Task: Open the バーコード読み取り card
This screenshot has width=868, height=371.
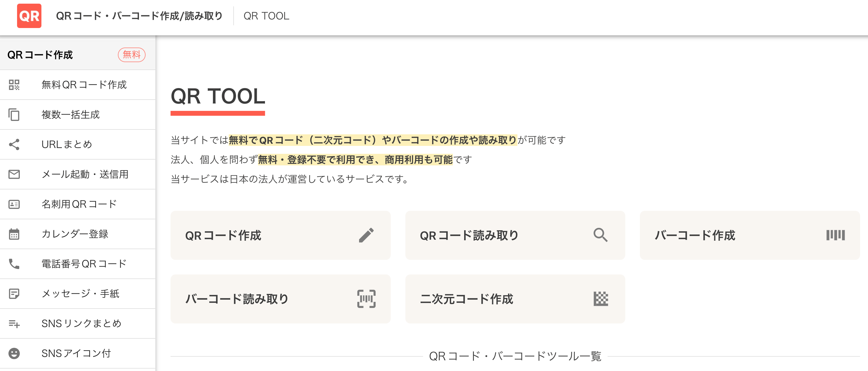Action: coord(280,299)
